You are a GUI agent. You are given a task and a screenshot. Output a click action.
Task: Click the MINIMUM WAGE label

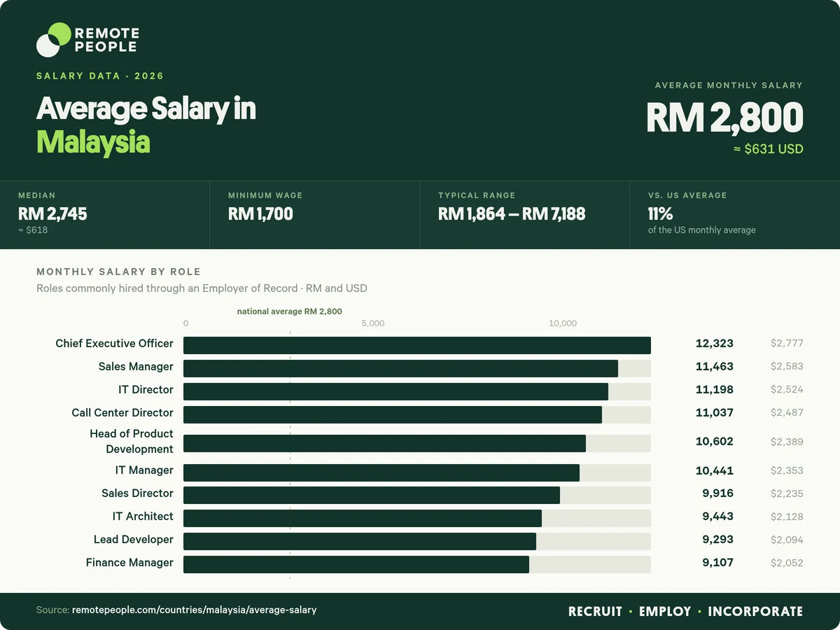[265, 195]
